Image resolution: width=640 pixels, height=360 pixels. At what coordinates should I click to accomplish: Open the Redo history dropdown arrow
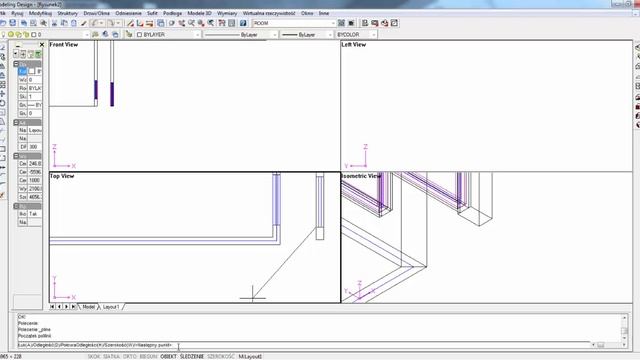pyautogui.click(x=118, y=23)
